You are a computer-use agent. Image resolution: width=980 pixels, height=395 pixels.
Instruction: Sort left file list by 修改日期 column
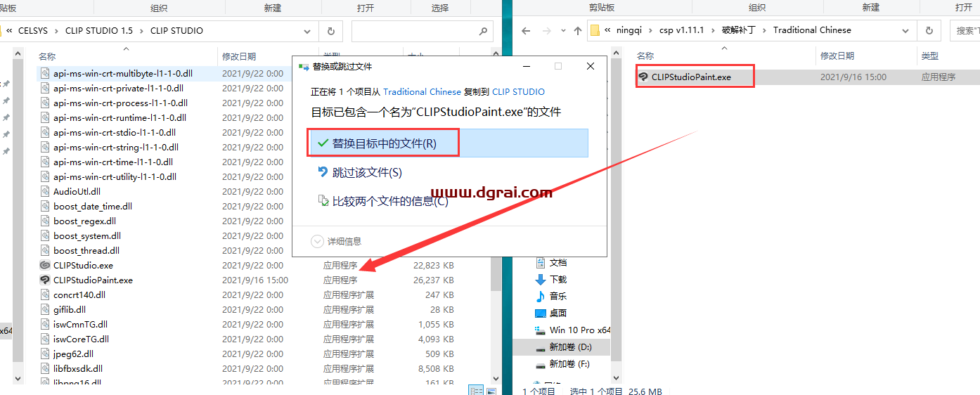point(239,56)
